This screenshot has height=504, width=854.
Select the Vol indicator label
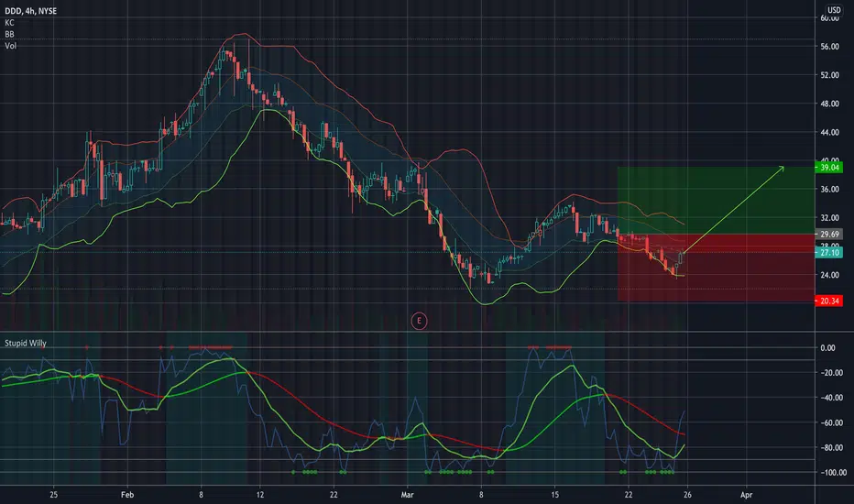pyautogui.click(x=10, y=46)
